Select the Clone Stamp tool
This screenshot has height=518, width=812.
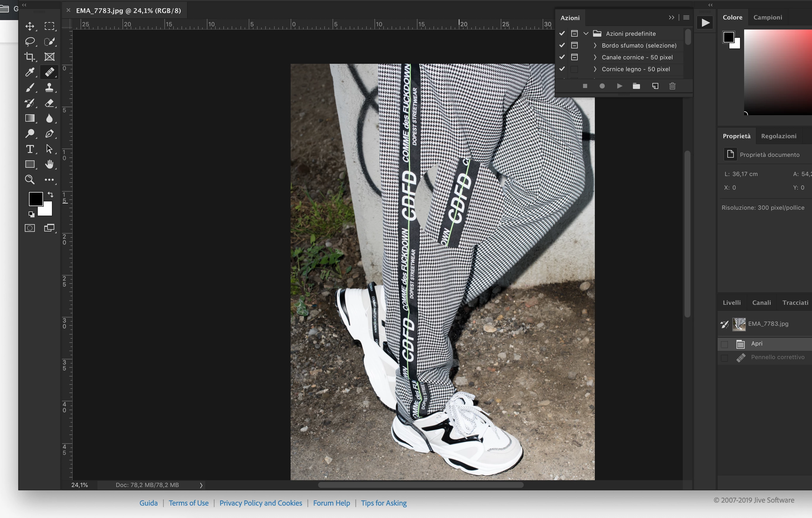click(x=49, y=87)
